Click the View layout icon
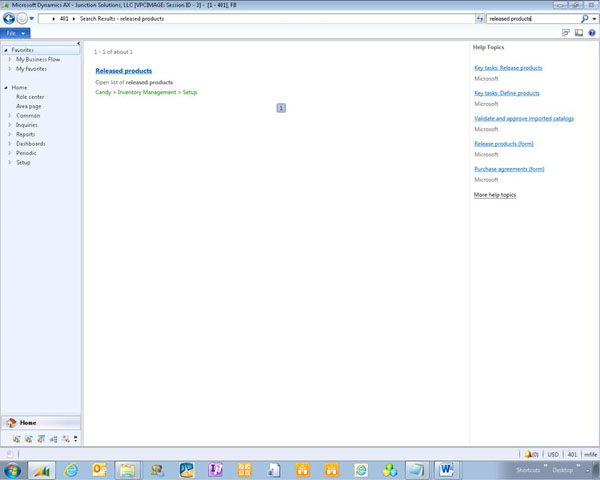Screen dimensions: 600x480 (579, 33)
